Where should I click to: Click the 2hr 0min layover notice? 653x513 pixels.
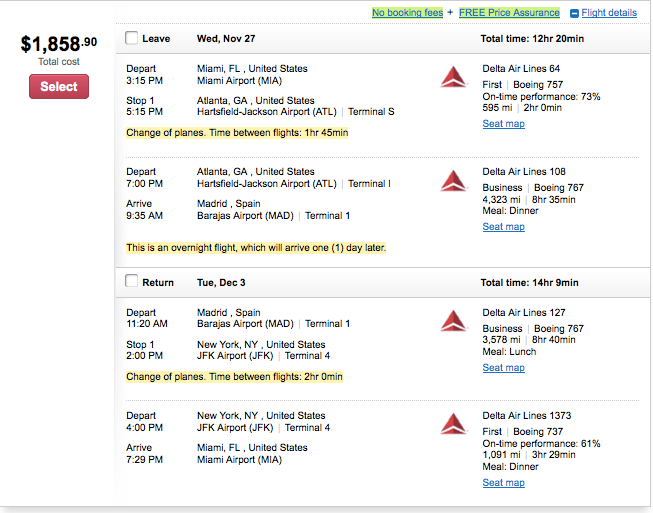234,377
